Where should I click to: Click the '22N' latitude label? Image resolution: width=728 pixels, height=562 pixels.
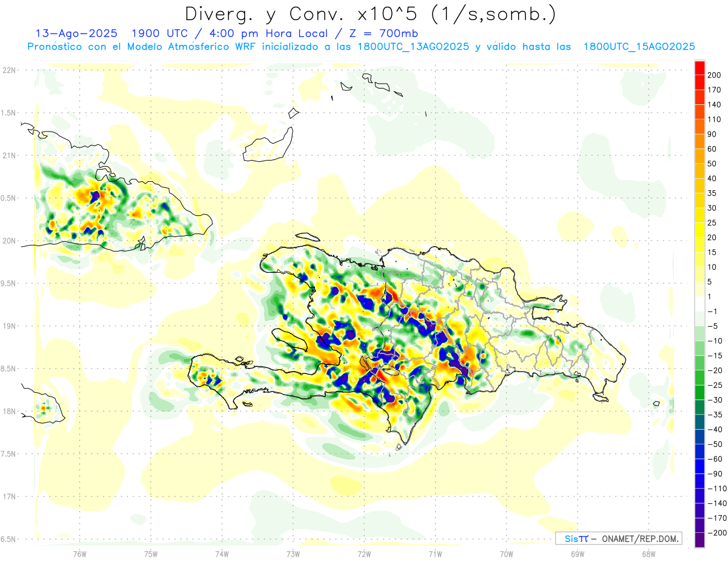(10, 70)
